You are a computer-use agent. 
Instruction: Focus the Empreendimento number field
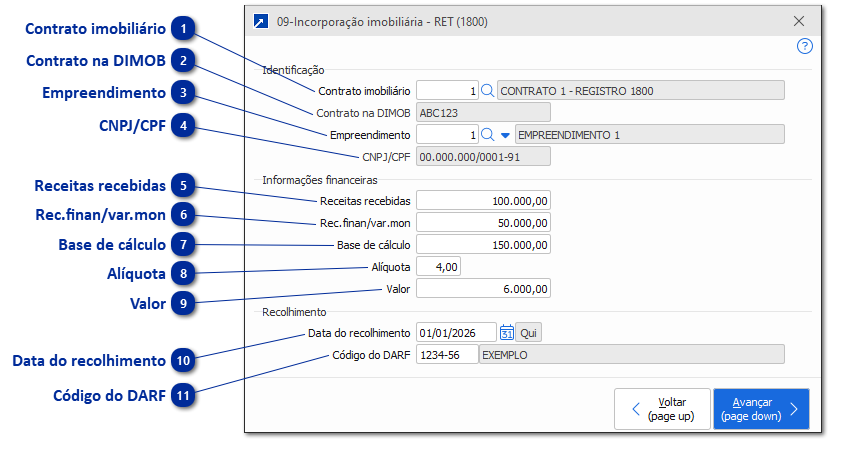[x=447, y=135]
